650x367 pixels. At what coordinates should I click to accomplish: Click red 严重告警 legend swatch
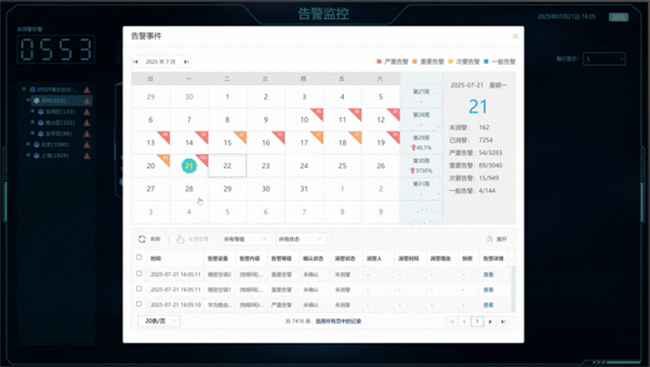[x=378, y=61]
